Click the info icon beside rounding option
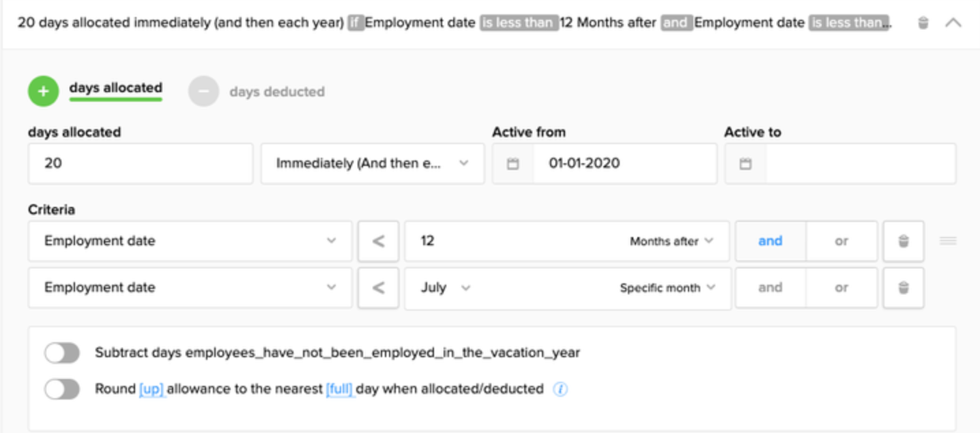The width and height of the screenshot is (980, 433). pyautogui.click(x=560, y=389)
